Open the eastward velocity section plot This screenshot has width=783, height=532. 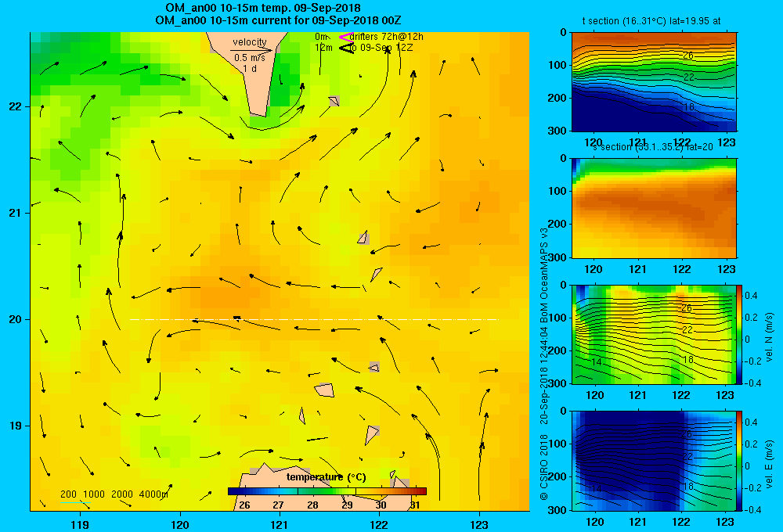654,461
